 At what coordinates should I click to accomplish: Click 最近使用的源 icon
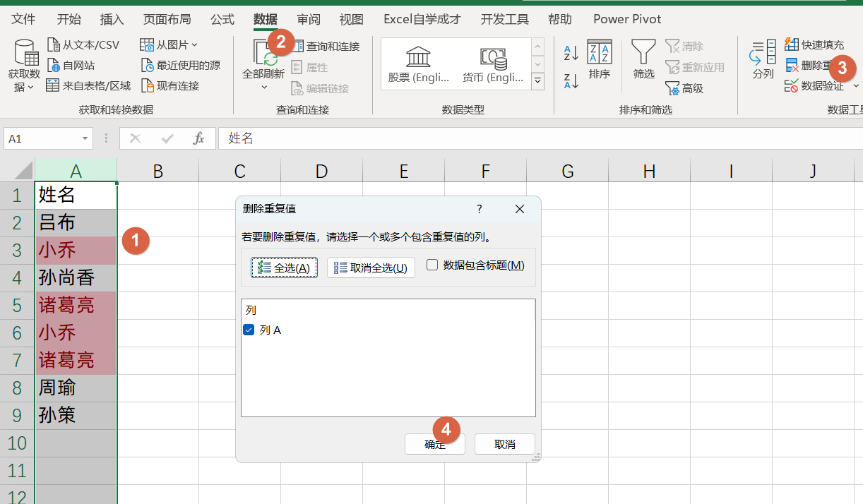click(x=148, y=66)
